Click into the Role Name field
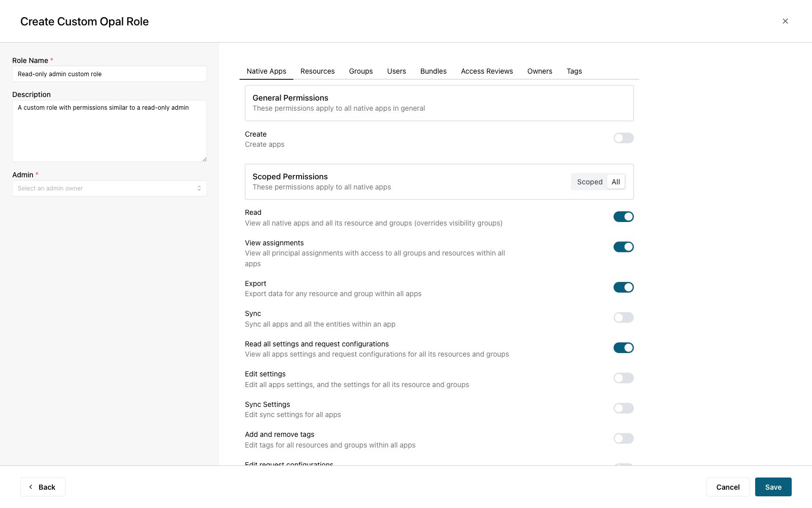This screenshot has height=508, width=812. [110, 74]
